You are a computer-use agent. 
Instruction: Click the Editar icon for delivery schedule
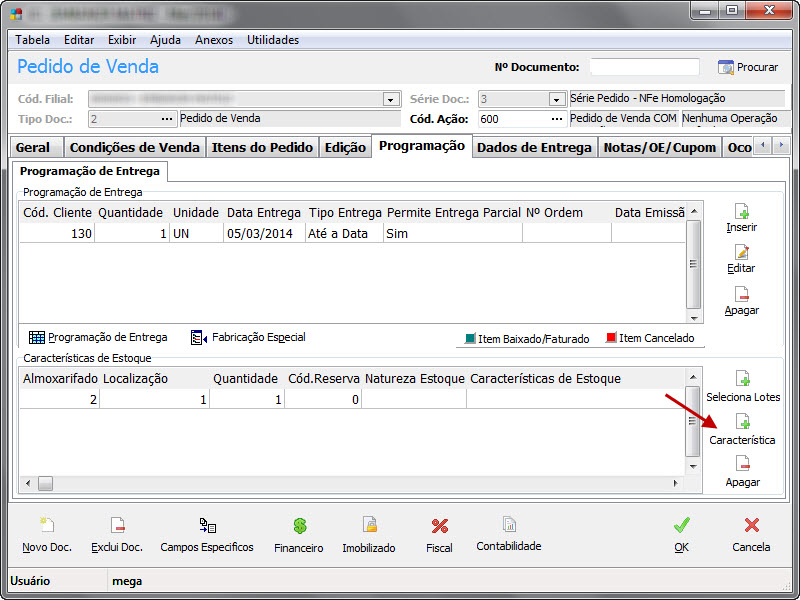pyautogui.click(x=741, y=253)
